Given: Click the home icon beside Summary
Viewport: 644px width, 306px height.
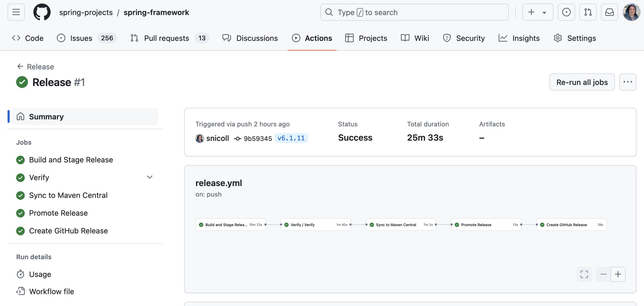Looking at the screenshot, I should (x=20, y=116).
